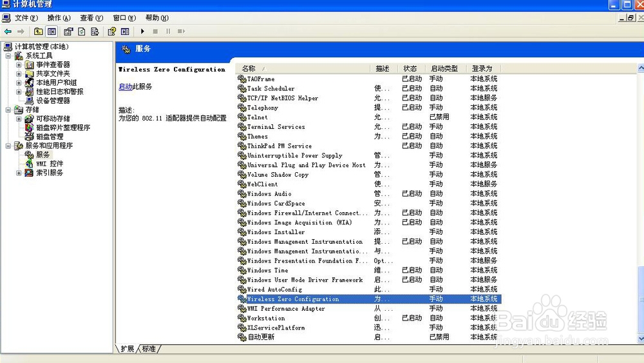The image size is (644, 363).
Task: Open the 帮助(H) menu
Action: click(157, 18)
